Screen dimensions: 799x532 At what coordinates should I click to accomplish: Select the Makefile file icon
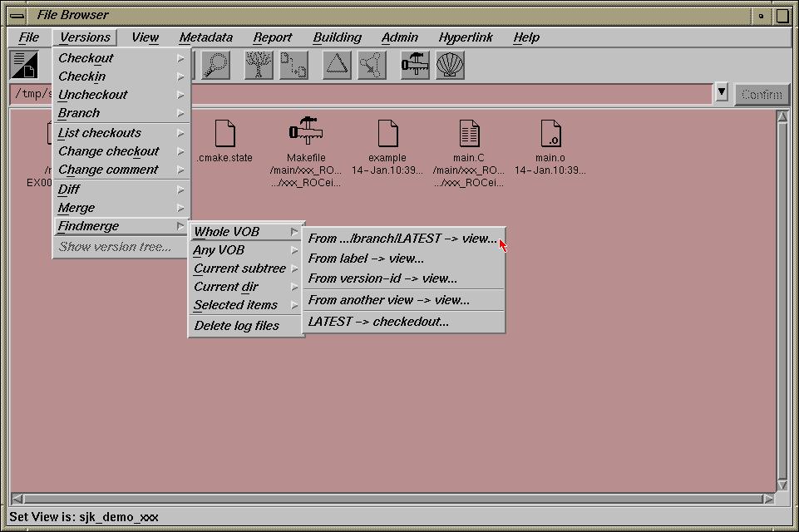(x=305, y=133)
